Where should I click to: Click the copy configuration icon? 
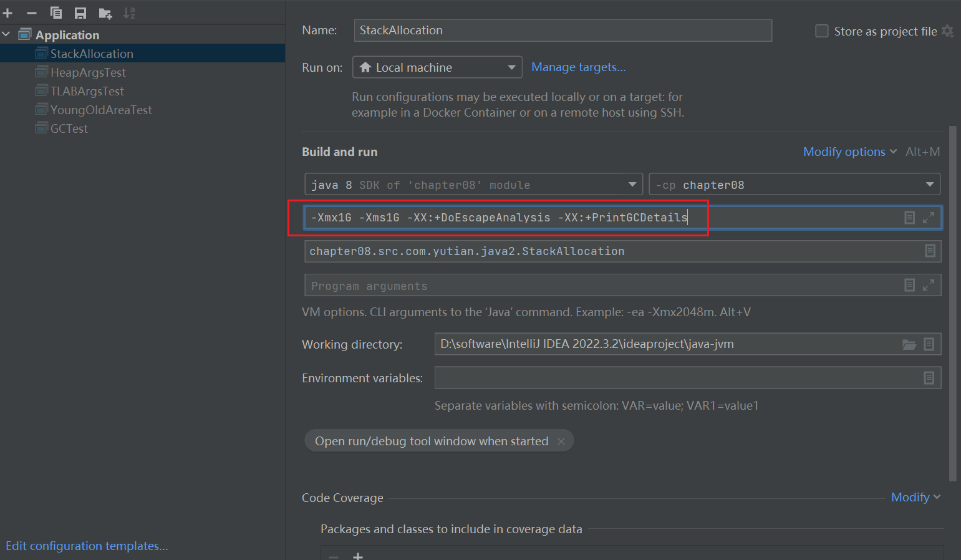(56, 13)
